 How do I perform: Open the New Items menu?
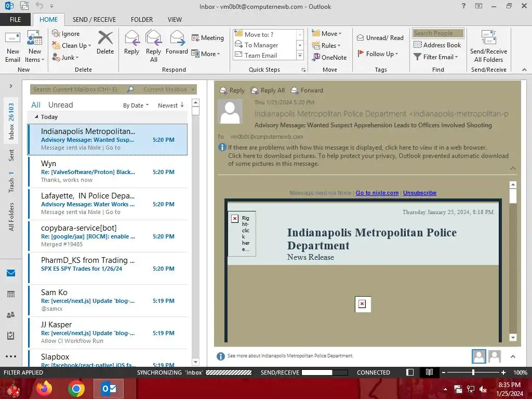click(35, 47)
